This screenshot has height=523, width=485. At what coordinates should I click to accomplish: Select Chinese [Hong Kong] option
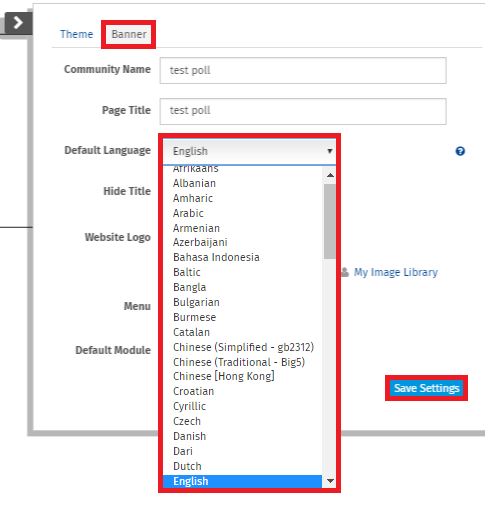pos(242,376)
